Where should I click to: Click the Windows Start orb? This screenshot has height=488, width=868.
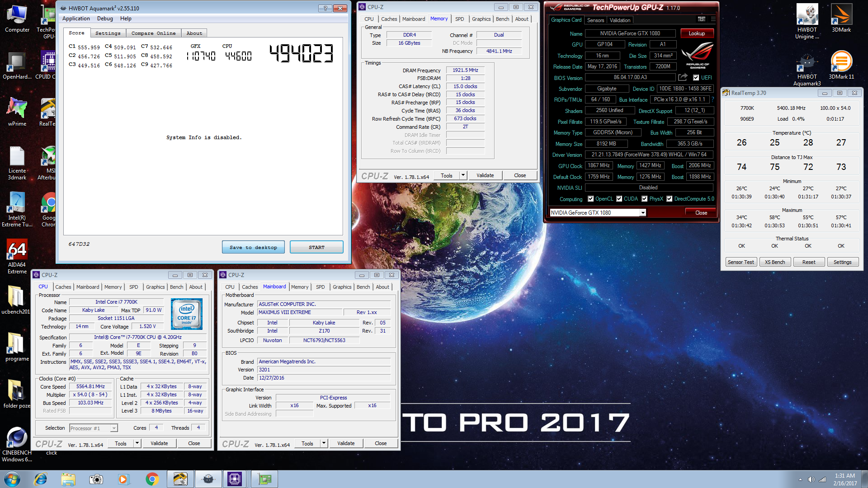coord(12,479)
